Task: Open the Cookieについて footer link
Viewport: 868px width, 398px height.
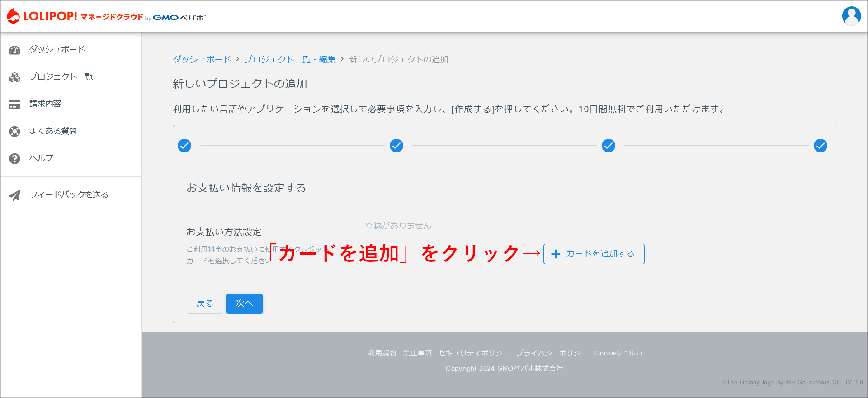Action: coord(620,353)
